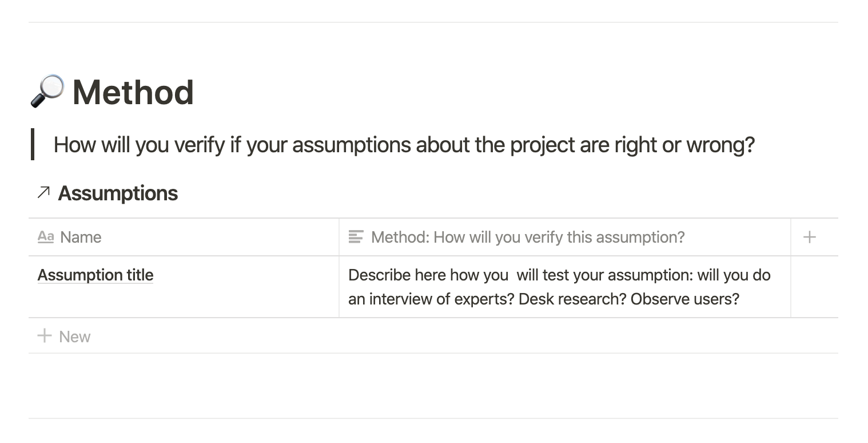Click New to add a table row
The width and height of the screenshot is (868, 443).
pos(74,336)
